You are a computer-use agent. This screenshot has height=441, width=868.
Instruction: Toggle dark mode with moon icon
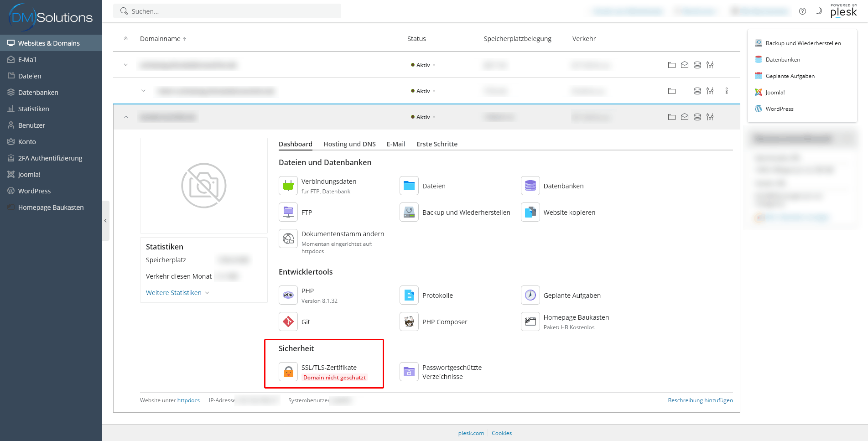[x=819, y=11]
